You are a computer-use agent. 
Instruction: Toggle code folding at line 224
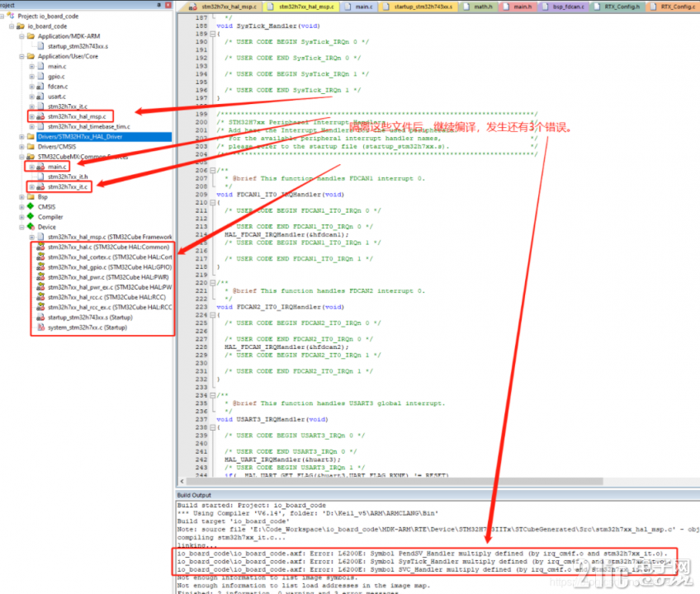pyautogui.click(x=212, y=315)
